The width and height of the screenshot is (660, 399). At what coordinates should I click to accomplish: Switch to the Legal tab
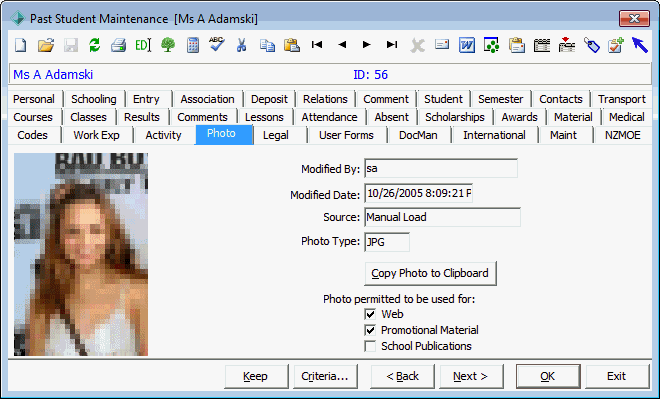pos(276,135)
